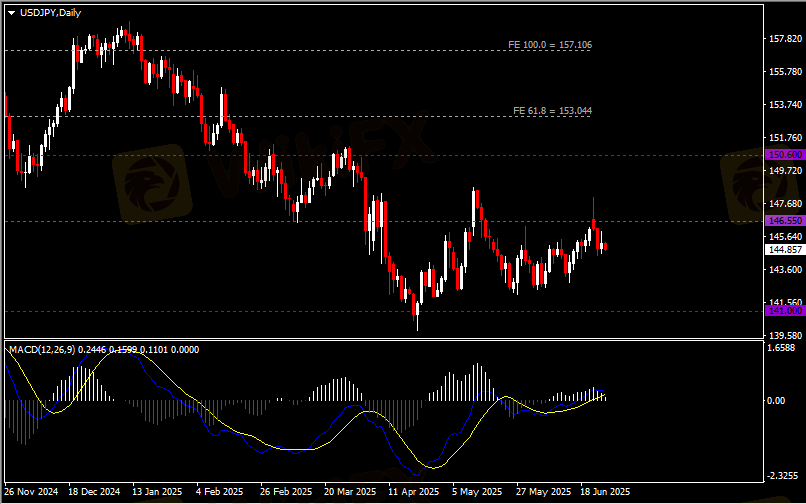Click the 151.760 price scale value
The image size is (806, 504).
(x=785, y=137)
